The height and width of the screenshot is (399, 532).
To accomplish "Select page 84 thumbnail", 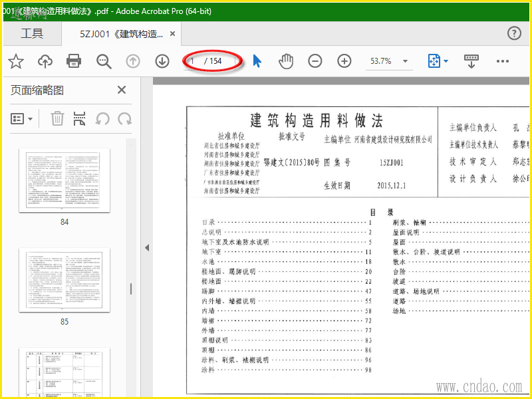I will click(65, 180).
